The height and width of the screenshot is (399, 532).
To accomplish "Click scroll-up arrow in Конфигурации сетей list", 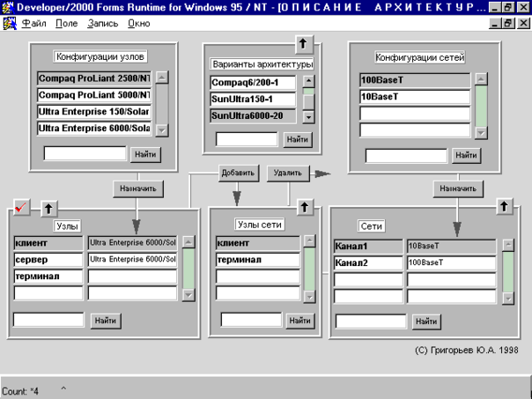I will click(481, 79).
